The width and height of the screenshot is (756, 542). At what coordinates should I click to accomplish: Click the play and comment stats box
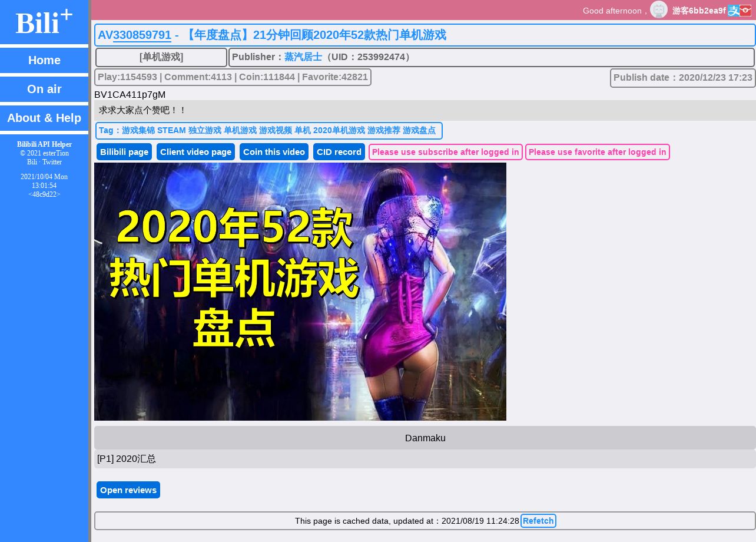(x=233, y=77)
